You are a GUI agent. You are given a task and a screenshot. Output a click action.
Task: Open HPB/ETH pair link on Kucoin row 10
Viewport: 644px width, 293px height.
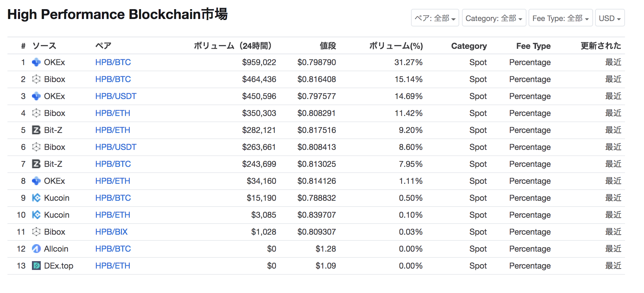point(112,215)
